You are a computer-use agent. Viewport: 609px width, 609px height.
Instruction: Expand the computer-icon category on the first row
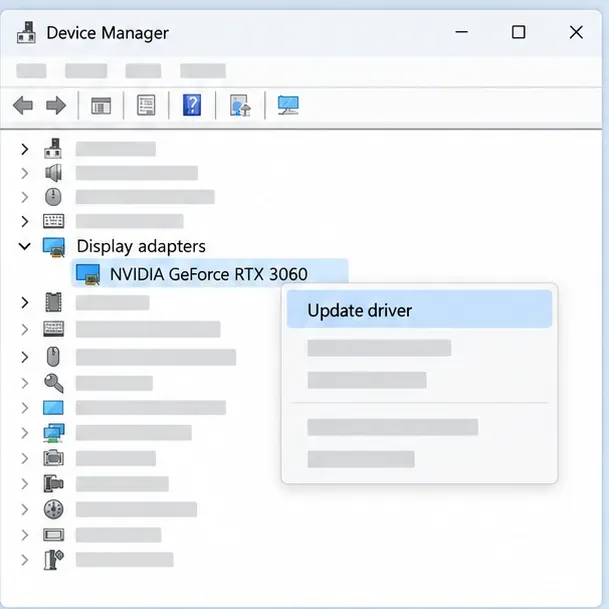click(x=25, y=149)
